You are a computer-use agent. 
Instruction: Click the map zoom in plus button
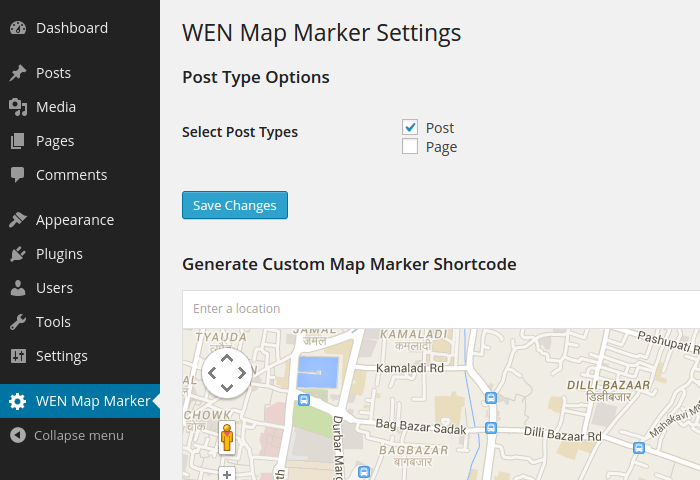click(x=227, y=474)
